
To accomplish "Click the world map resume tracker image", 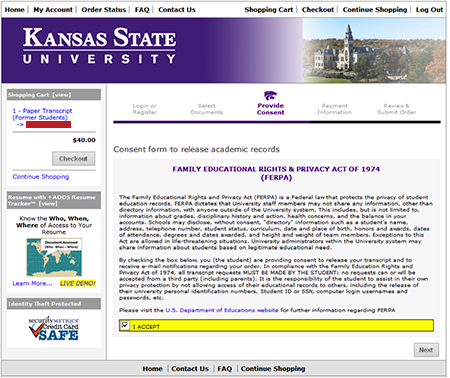I will (54, 257).
